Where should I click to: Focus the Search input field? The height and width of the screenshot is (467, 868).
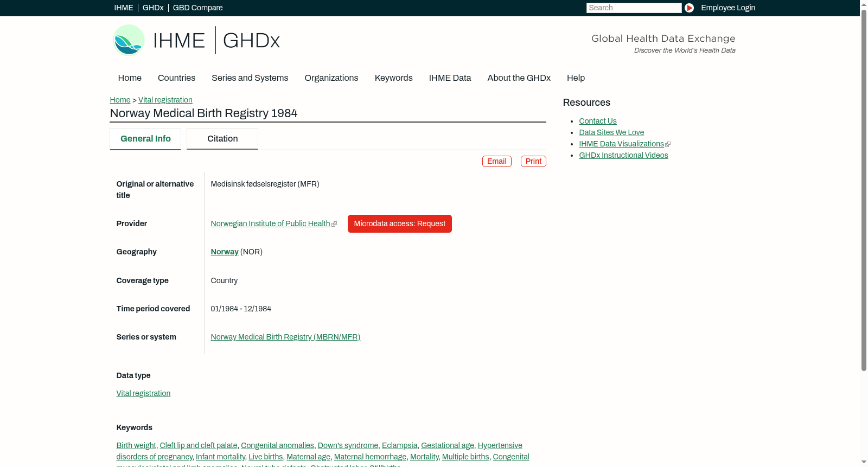coord(634,8)
